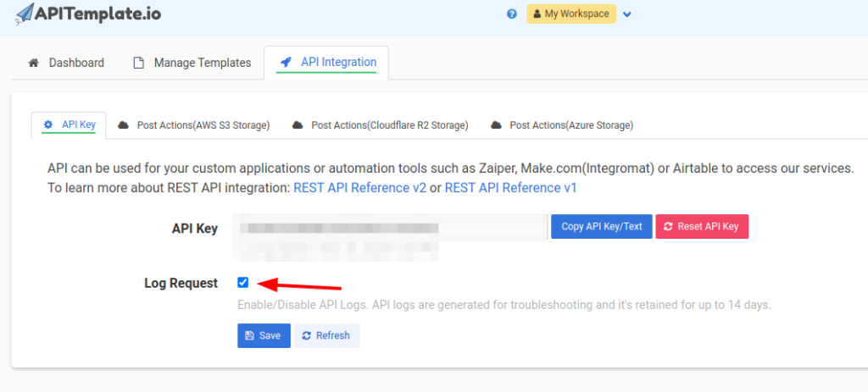Screen dimensions: 868x392
Task: Click the house icon beside Dashboard
Action: tap(34, 63)
